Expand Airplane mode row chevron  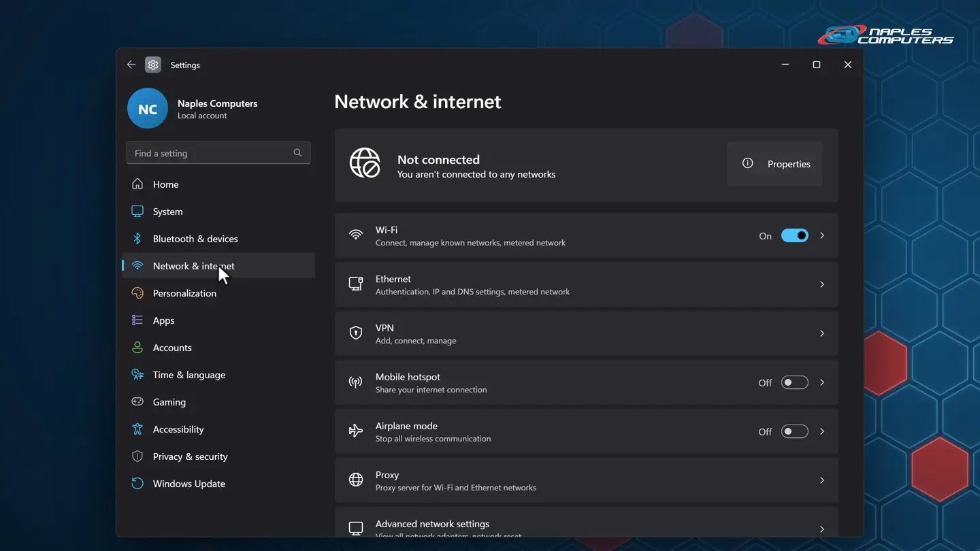(x=822, y=431)
